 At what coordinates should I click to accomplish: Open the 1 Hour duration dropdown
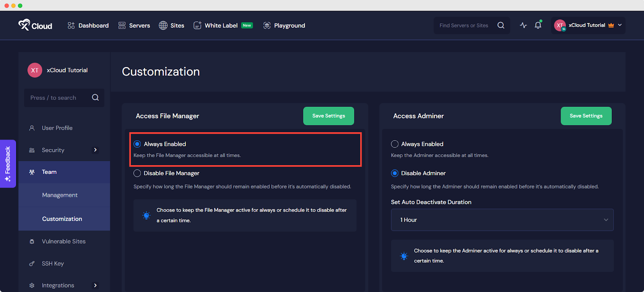(x=502, y=220)
